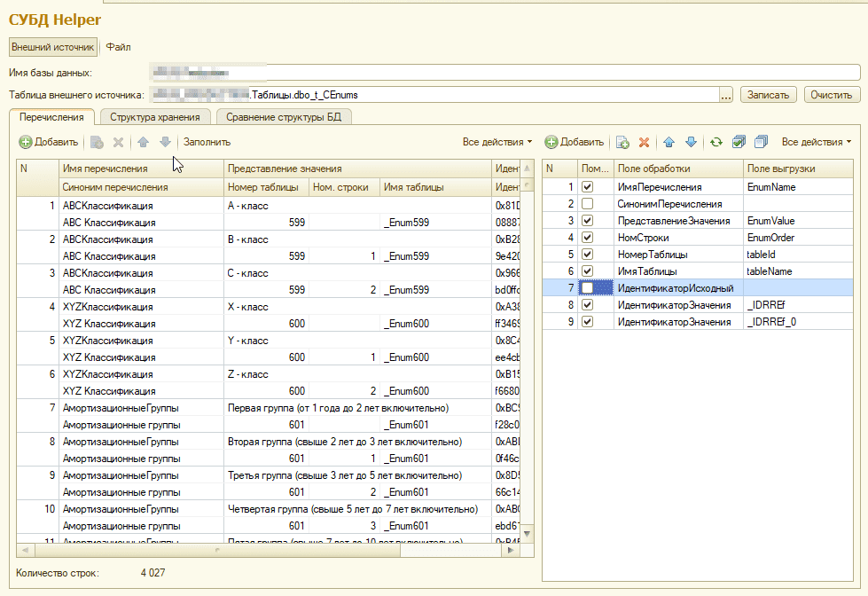Open table picker with the ellipsis button
868x596 pixels.
726,95
